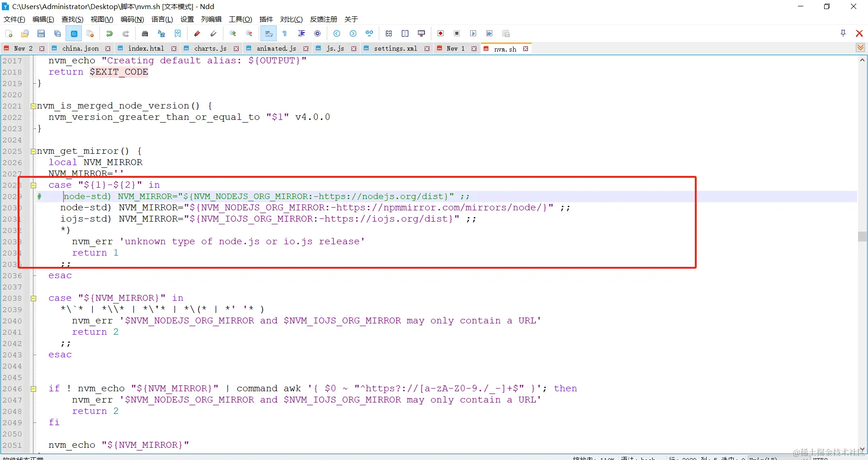Screen dimensions: 868x460
Task: Open the 设置 menu
Action: 187,19
